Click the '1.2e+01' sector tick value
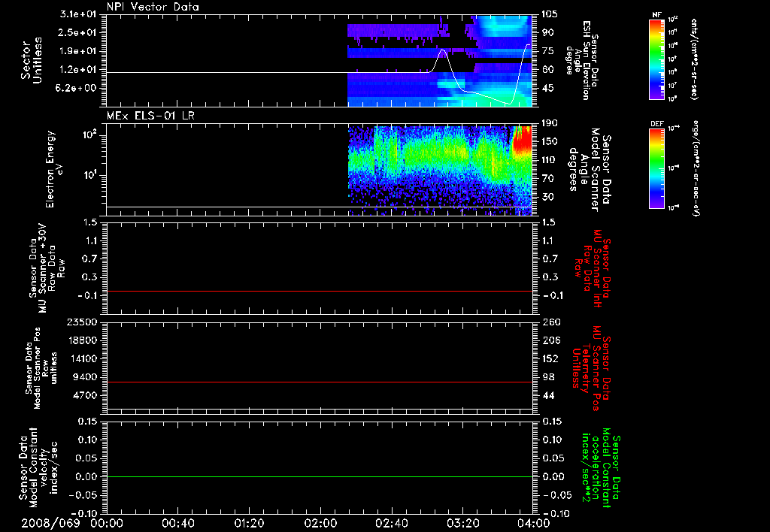 tap(78, 70)
